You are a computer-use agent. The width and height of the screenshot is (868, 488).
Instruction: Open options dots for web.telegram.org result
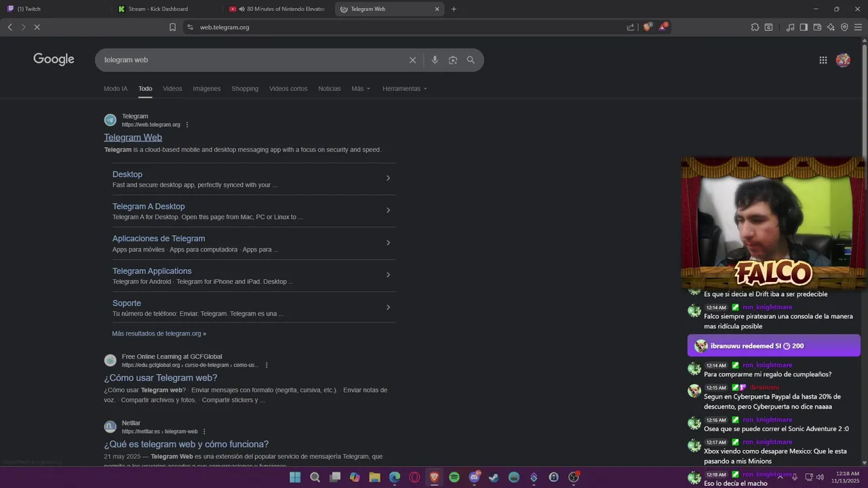tap(187, 125)
